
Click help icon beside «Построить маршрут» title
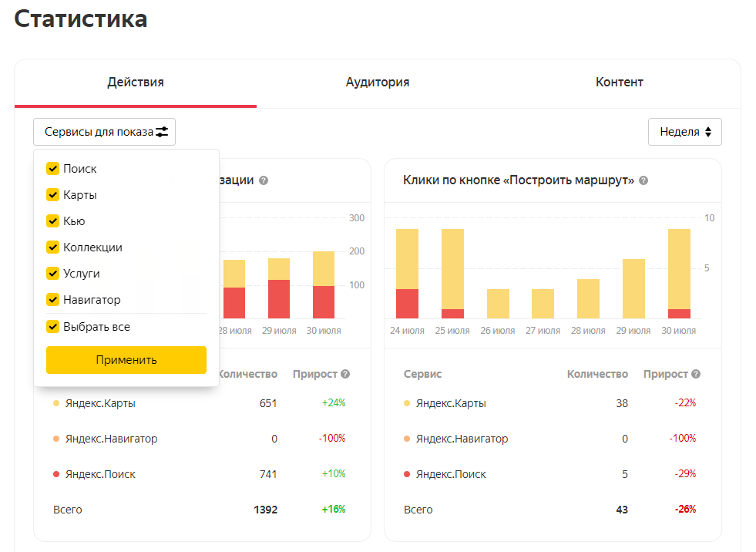tap(643, 180)
